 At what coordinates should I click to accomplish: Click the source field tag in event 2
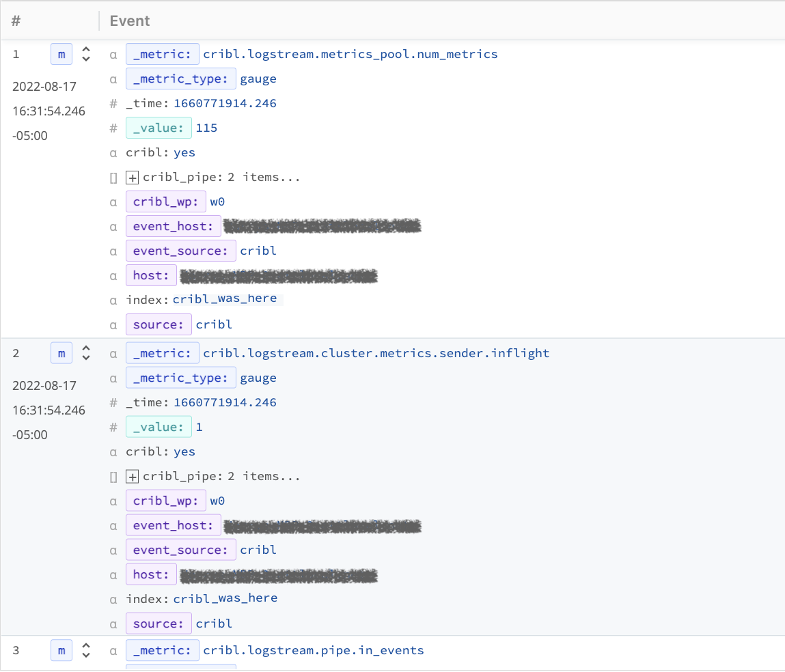pos(158,624)
